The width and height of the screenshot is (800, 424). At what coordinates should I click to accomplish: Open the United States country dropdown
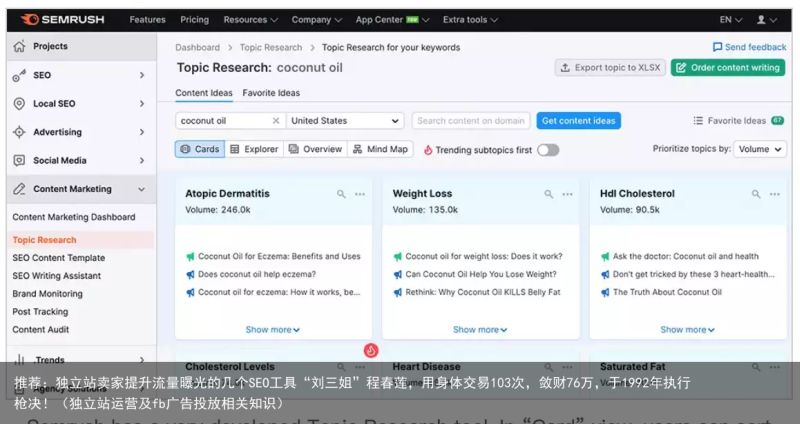(345, 121)
